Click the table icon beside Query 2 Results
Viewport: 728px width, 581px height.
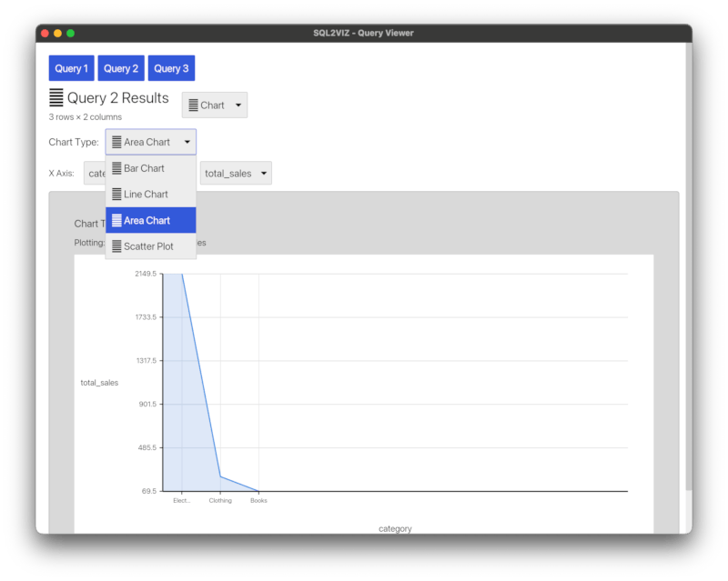56,98
